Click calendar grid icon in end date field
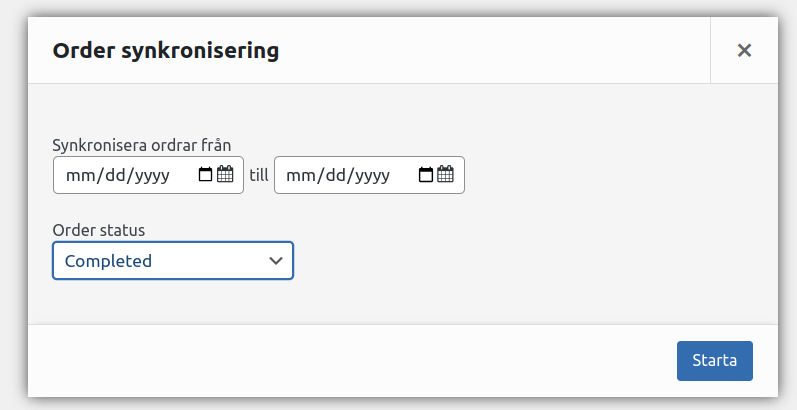The width and height of the screenshot is (797, 410). click(446, 175)
